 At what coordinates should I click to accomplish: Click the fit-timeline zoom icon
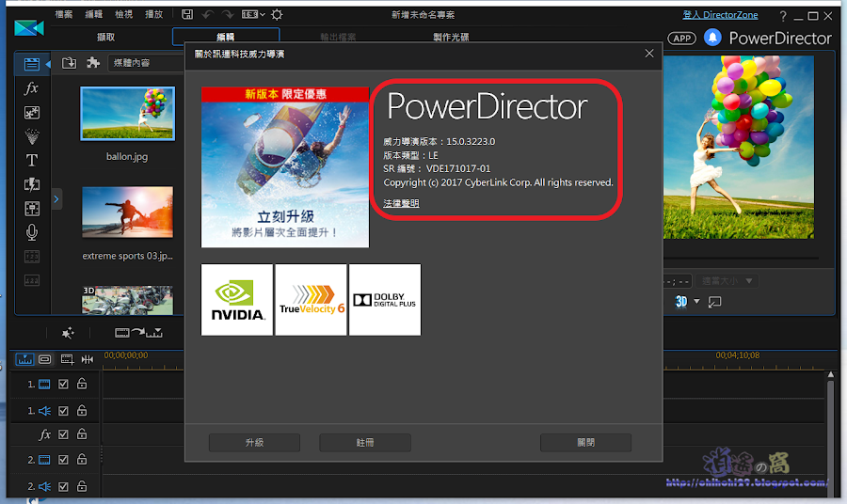(88, 359)
